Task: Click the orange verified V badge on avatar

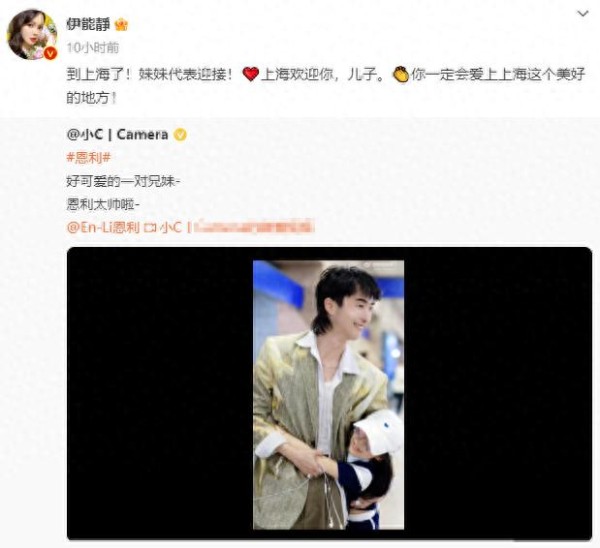Action: [51, 53]
